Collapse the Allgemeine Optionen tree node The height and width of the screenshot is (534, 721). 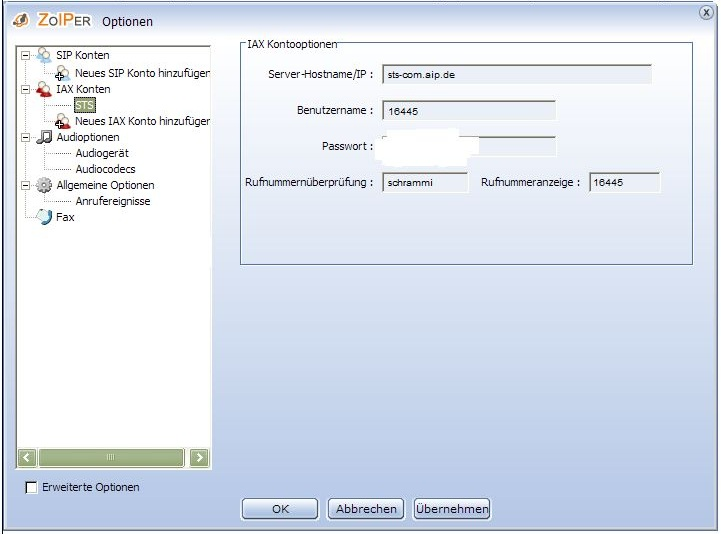25,185
